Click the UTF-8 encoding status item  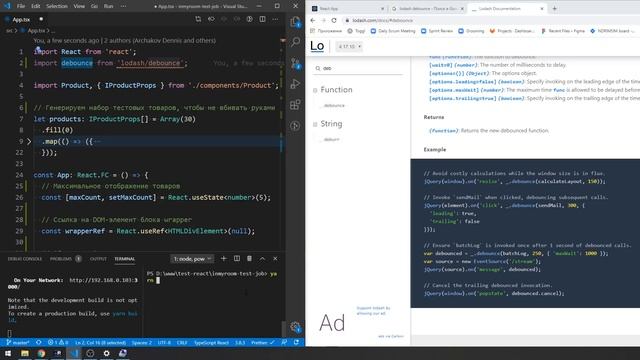click(x=164, y=342)
